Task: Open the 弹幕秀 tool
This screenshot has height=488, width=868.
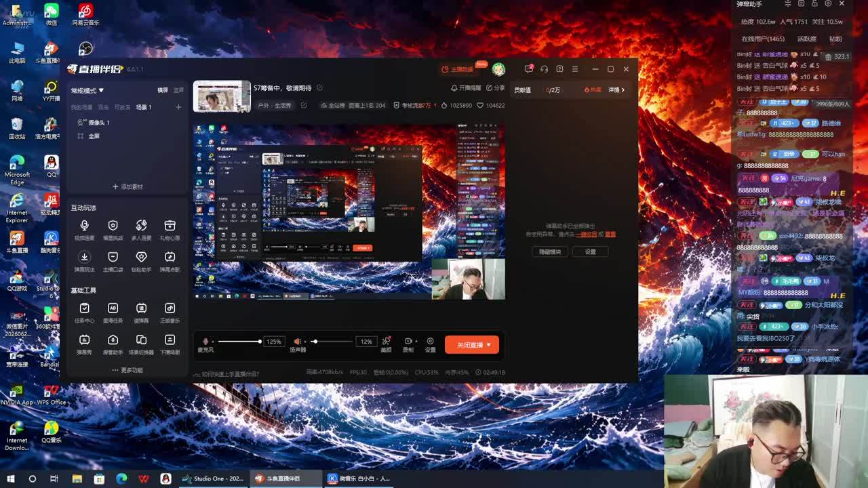Action: pyautogui.click(x=84, y=344)
